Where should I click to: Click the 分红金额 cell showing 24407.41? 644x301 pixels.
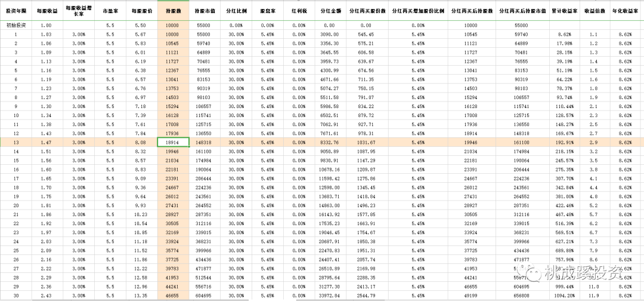pos(329,259)
